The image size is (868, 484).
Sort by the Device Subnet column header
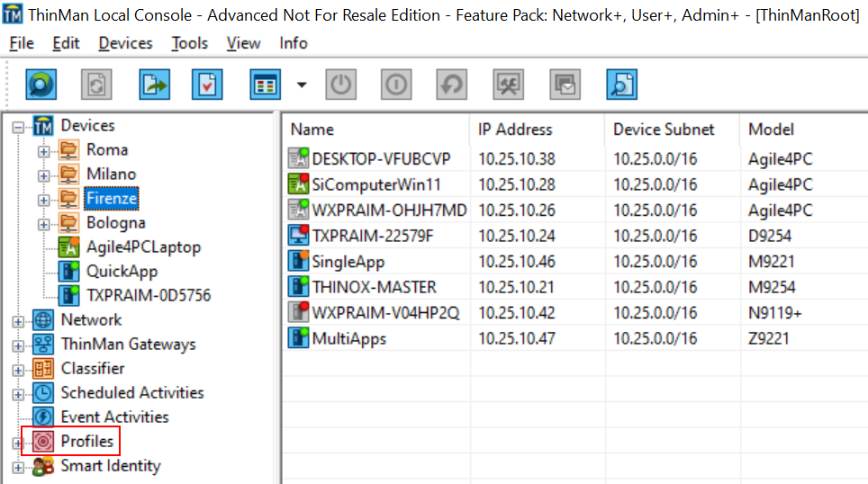point(672,130)
